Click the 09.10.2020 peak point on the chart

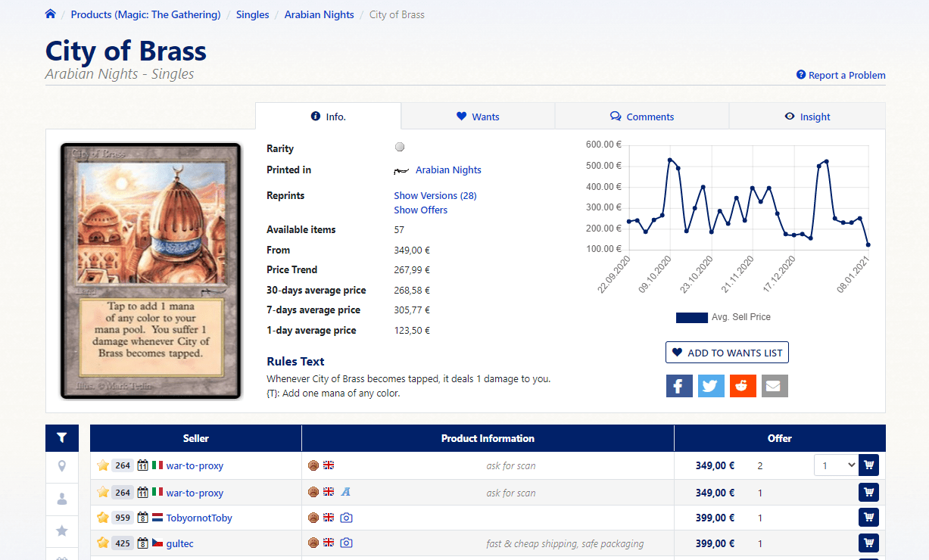coord(670,160)
